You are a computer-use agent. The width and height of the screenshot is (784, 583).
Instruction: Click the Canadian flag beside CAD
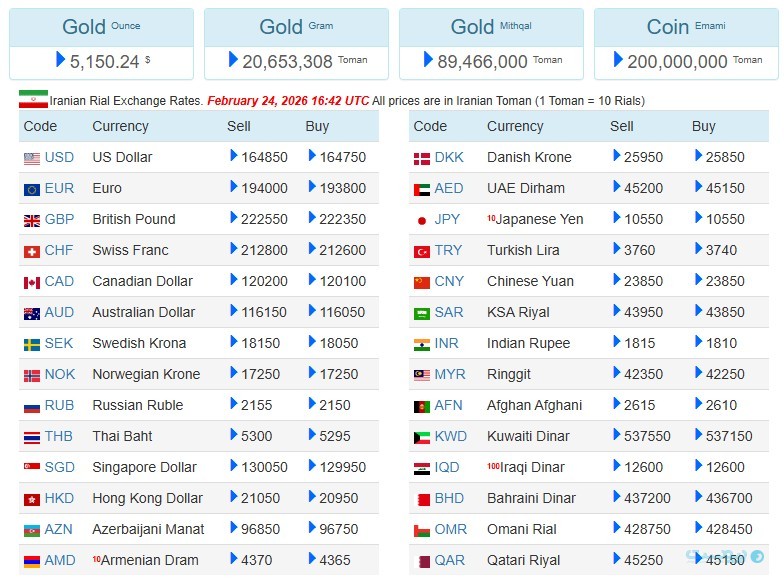click(32, 282)
